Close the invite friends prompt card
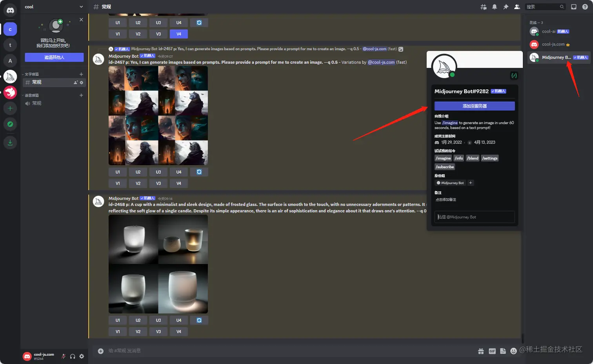This screenshot has width=593, height=364. (81, 20)
